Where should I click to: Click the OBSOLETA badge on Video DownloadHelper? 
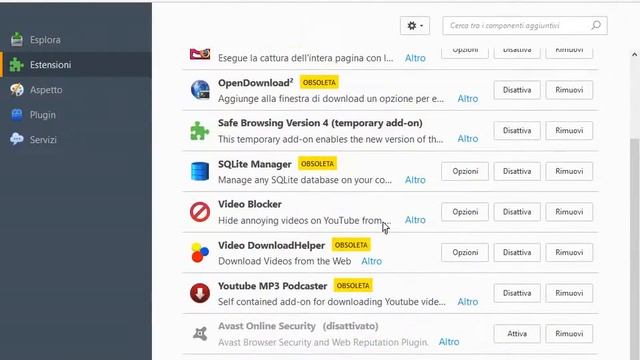coord(351,245)
